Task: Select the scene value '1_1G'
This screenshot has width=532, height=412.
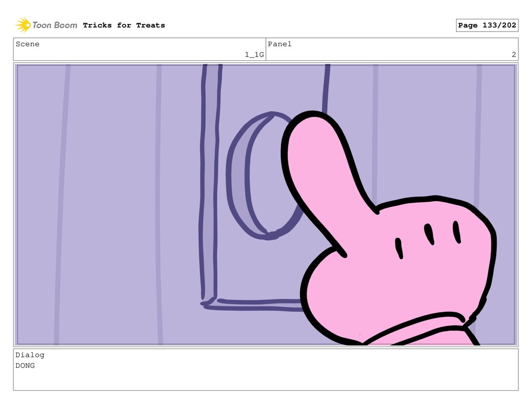Action: tap(254, 55)
